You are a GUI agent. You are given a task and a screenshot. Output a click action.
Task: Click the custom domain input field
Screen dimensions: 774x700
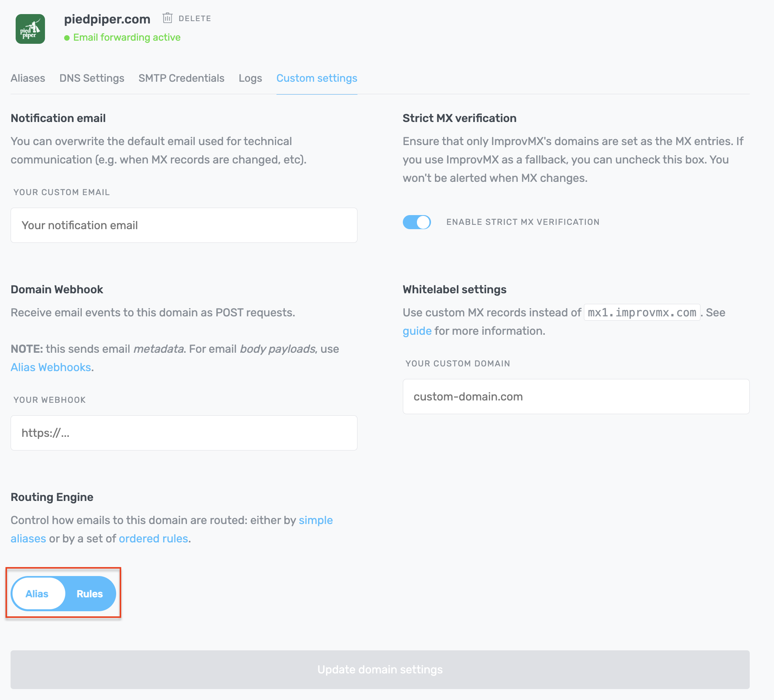tap(576, 397)
